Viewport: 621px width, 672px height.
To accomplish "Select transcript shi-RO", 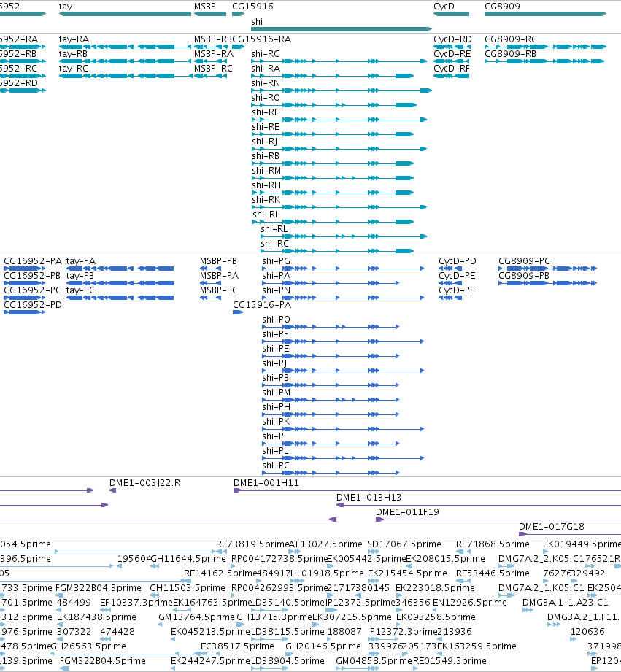I will [x=266, y=98].
